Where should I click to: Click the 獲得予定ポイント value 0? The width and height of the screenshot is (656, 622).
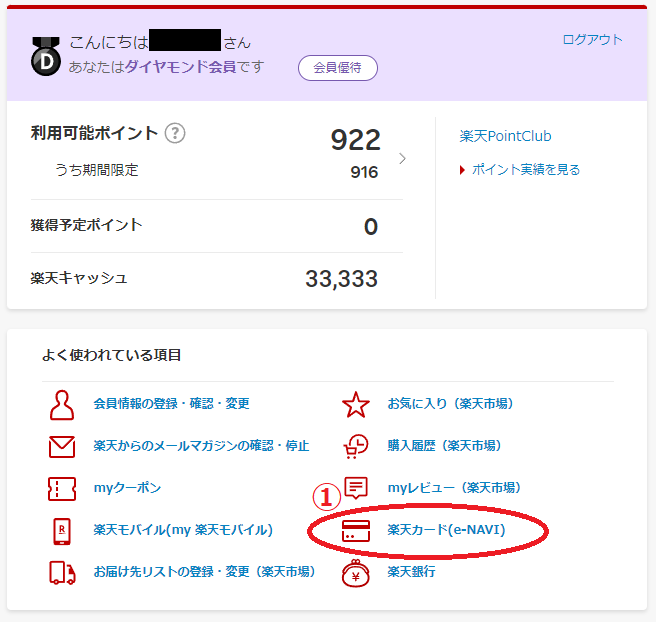(x=371, y=227)
